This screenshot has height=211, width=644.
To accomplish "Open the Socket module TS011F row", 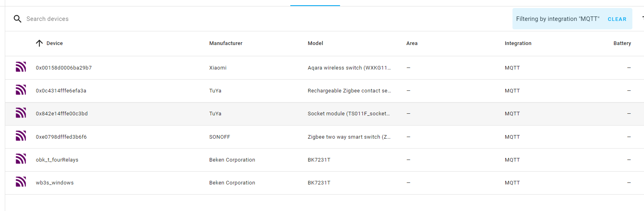I will coord(324,114).
